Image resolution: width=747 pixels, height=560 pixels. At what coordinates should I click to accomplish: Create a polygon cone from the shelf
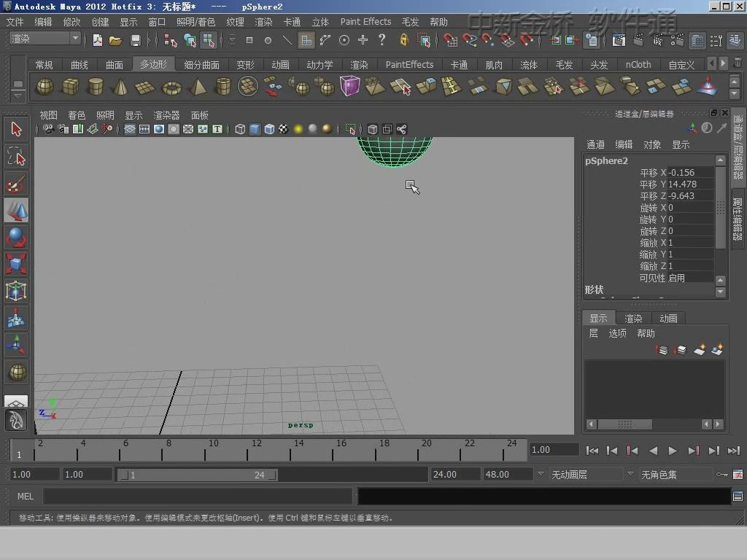[120, 87]
